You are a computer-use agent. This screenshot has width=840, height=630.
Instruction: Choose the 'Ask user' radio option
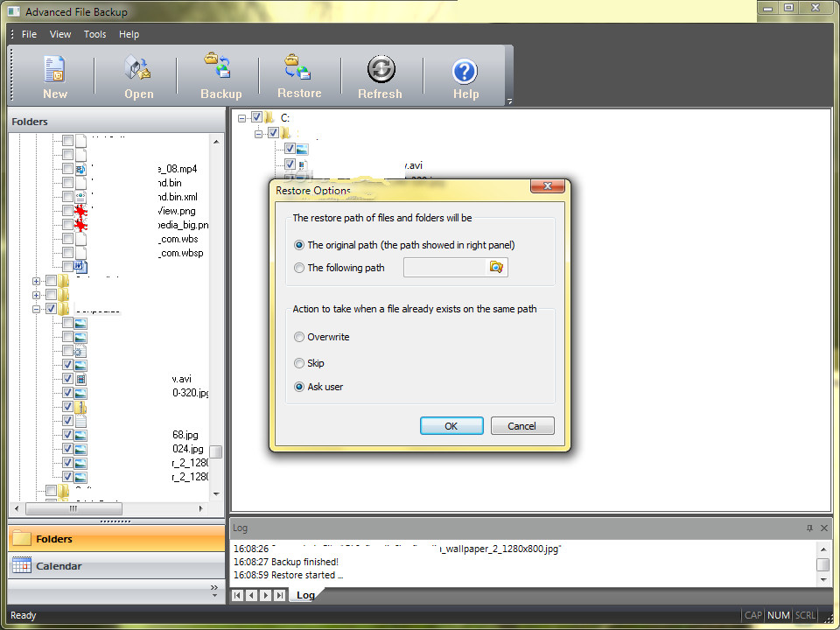(299, 387)
